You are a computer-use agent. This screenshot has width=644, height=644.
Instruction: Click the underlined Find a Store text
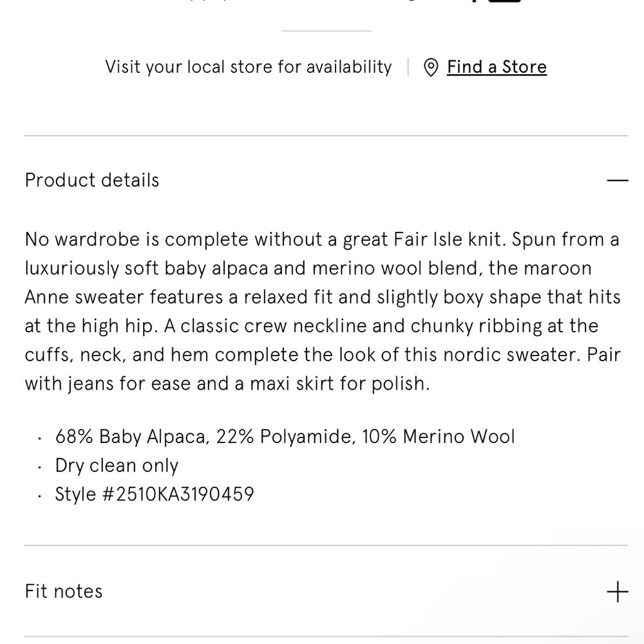point(497,66)
